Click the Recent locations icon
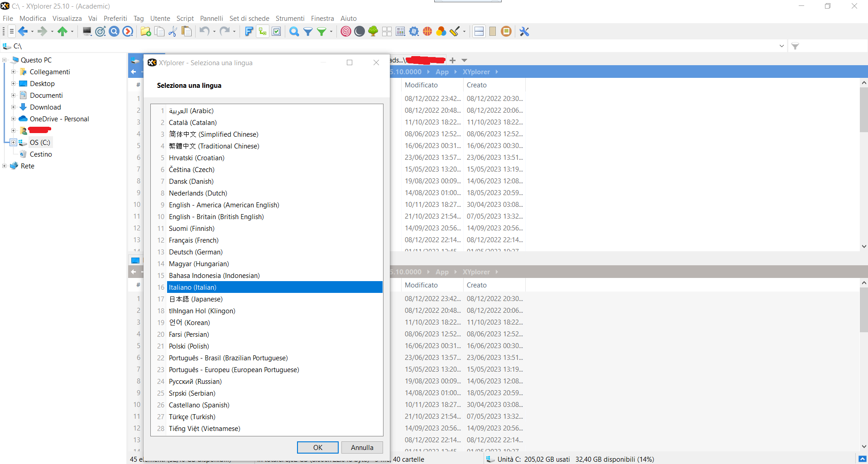The width and height of the screenshot is (868, 464). pos(128,31)
